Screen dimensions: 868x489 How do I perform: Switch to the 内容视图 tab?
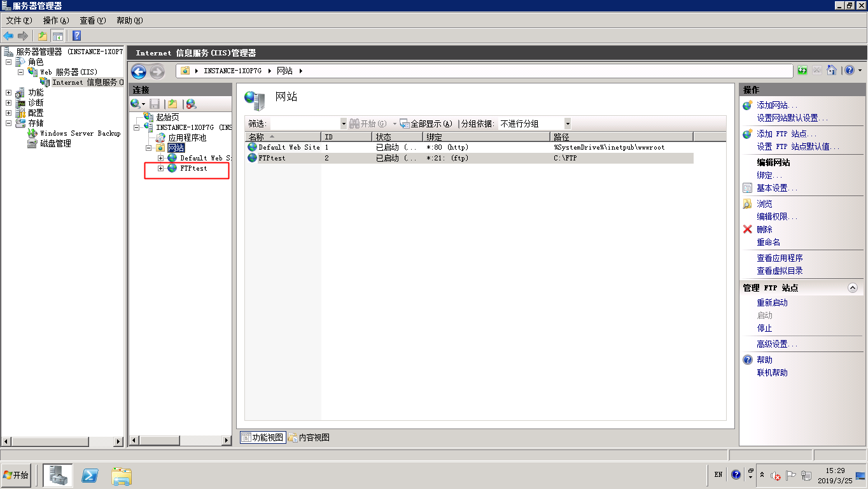[x=309, y=437]
